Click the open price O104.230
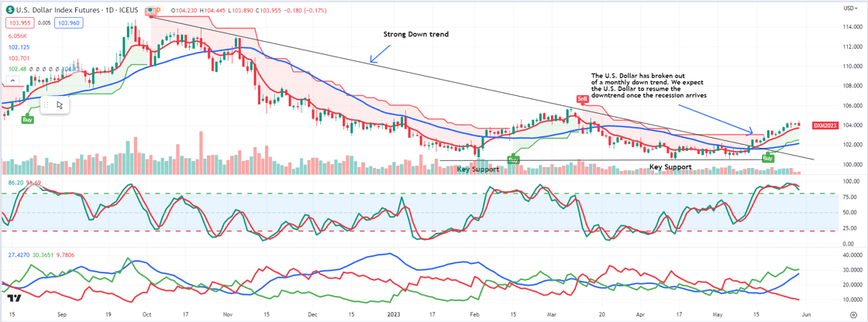This screenshot has width=868, height=322. (185, 11)
